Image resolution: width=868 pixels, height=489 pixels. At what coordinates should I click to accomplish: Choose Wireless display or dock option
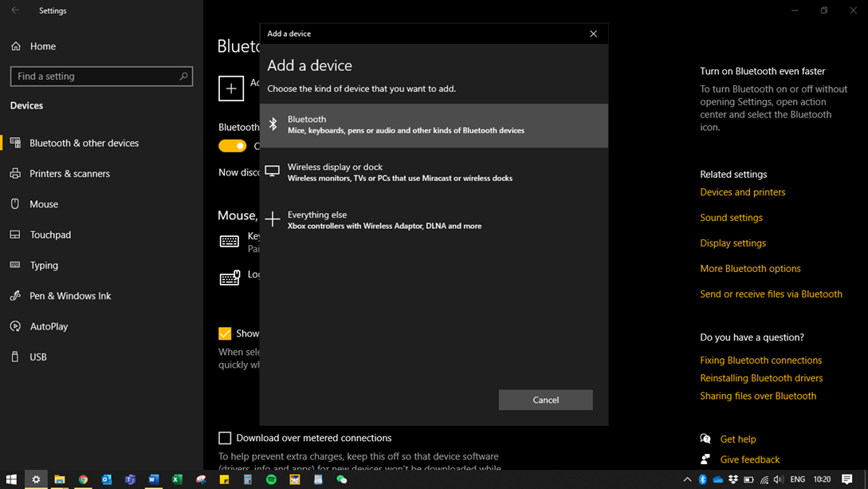pyautogui.click(x=434, y=172)
